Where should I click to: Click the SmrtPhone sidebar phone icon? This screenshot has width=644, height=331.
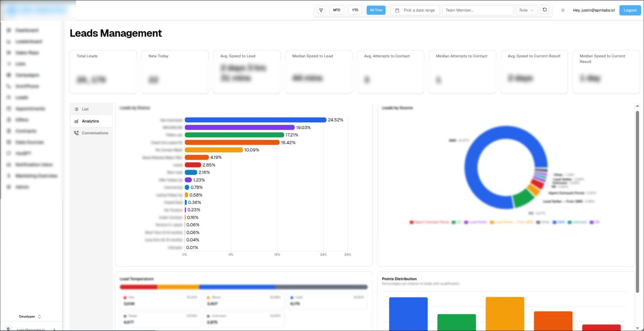pos(9,86)
